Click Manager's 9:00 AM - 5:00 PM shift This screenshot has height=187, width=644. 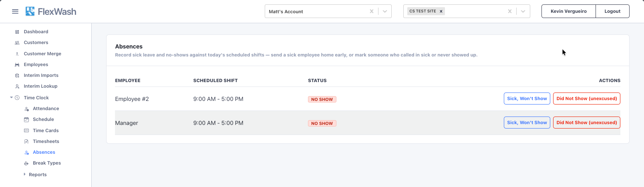[218, 123]
